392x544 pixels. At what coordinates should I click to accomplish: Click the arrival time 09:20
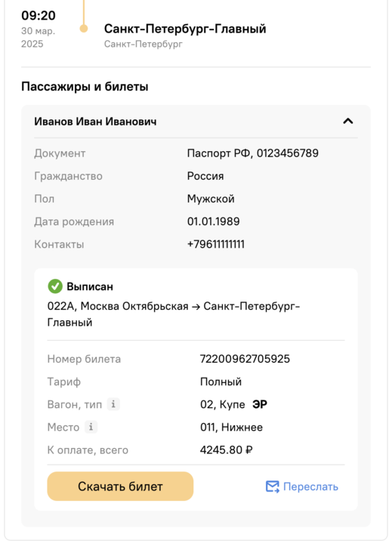(39, 15)
